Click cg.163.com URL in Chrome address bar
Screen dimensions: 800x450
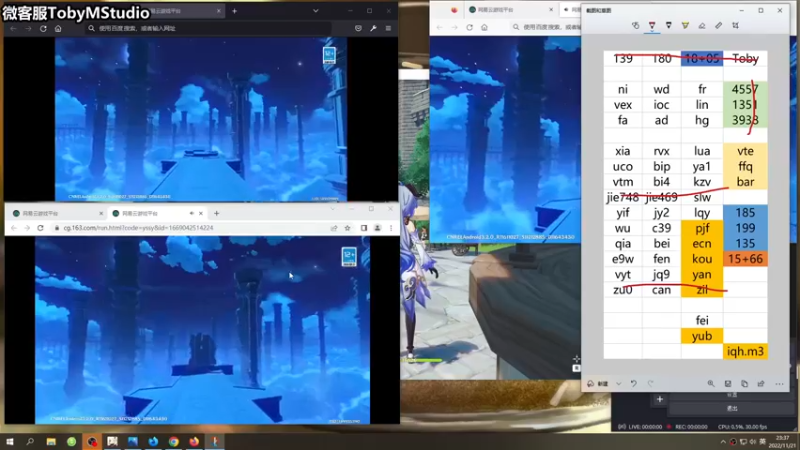point(138,228)
